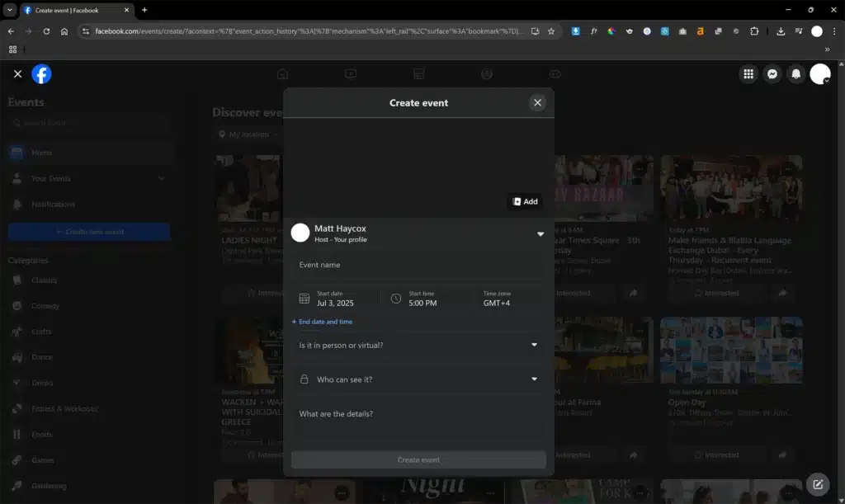The image size is (845, 504).
Task: Click the address bar URL
Action: 309,31
